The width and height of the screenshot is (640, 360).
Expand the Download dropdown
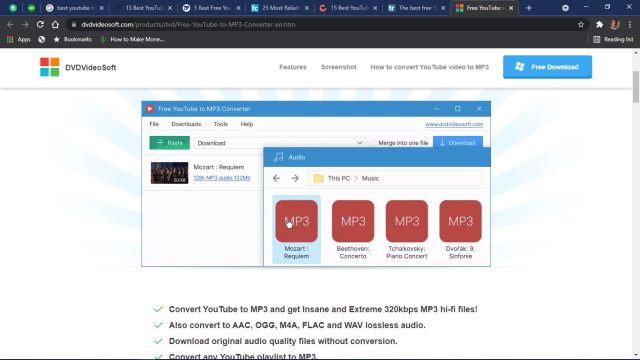tap(359, 143)
